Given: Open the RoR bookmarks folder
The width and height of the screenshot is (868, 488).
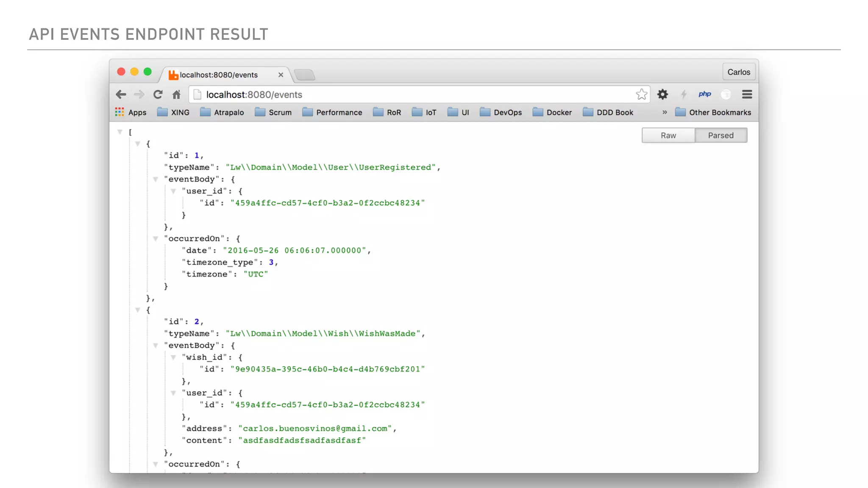Looking at the screenshot, I should click(387, 112).
